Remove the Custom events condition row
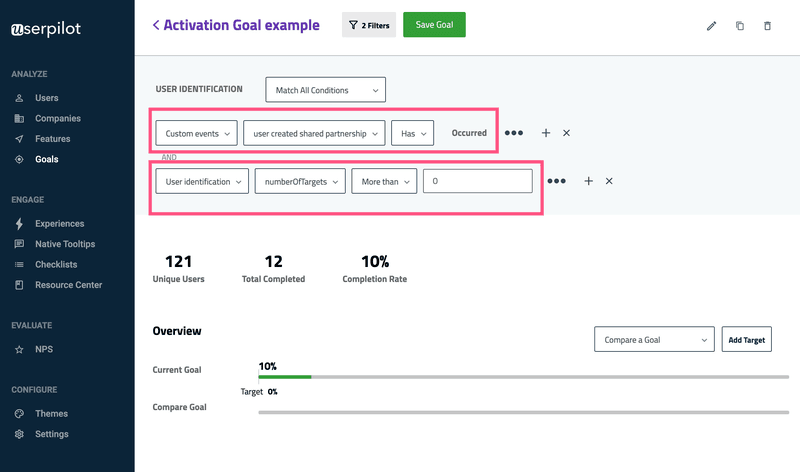This screenshot has width=800, height=472. 567,133
